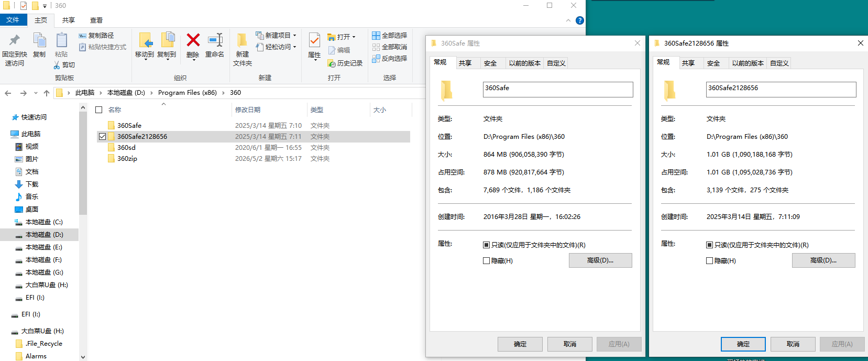The height and width of the screenshot is (361, 868).
Task: Expand breadcrumb arrow after Program Files (x86)
Action: (x=224, y=93)
